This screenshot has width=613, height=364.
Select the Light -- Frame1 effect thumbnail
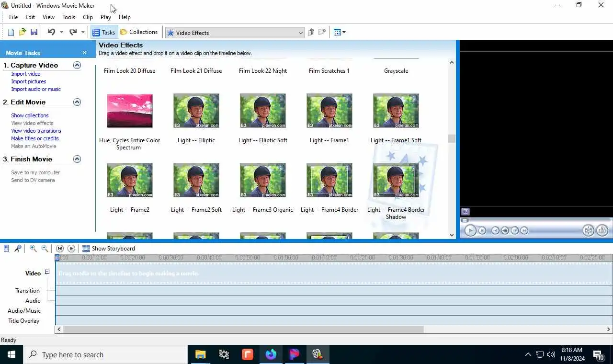pyautogui.click(x=329, y=111)
